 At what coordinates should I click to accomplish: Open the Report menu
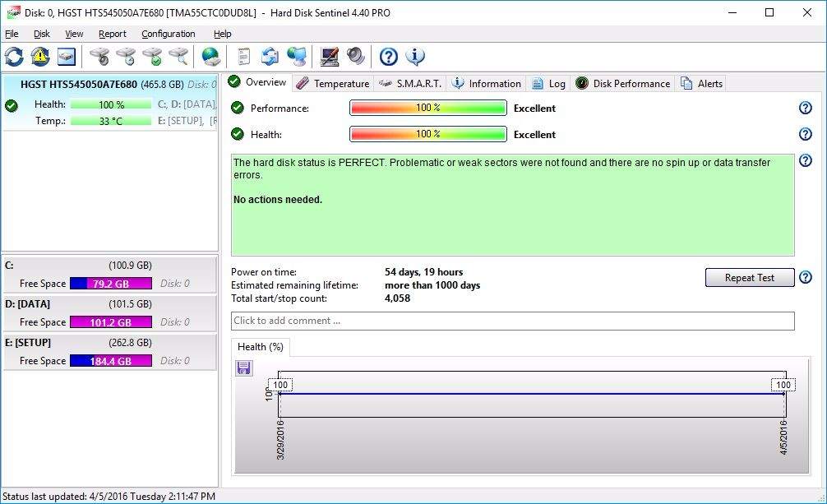[113, 34]
